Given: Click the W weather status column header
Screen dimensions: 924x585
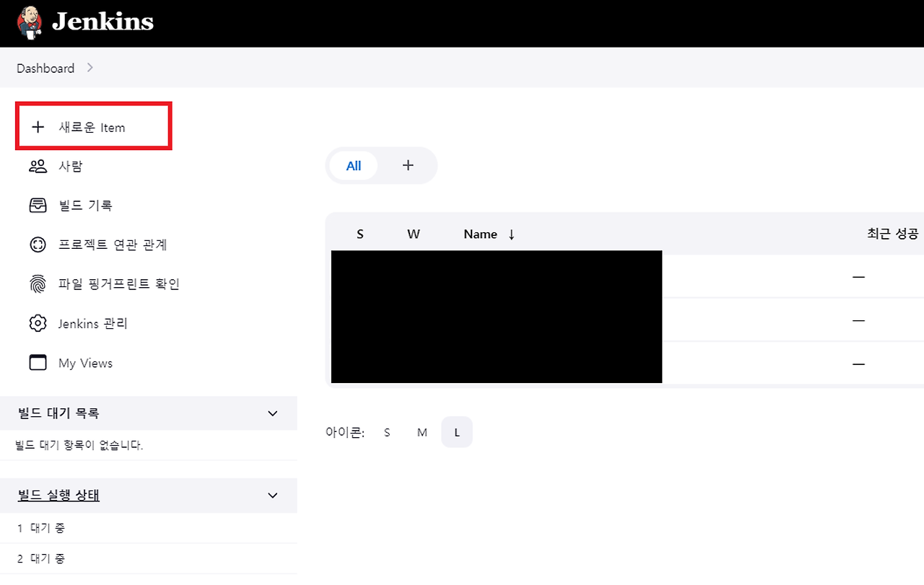Looking at the screenshot, I should coord(413,234).
